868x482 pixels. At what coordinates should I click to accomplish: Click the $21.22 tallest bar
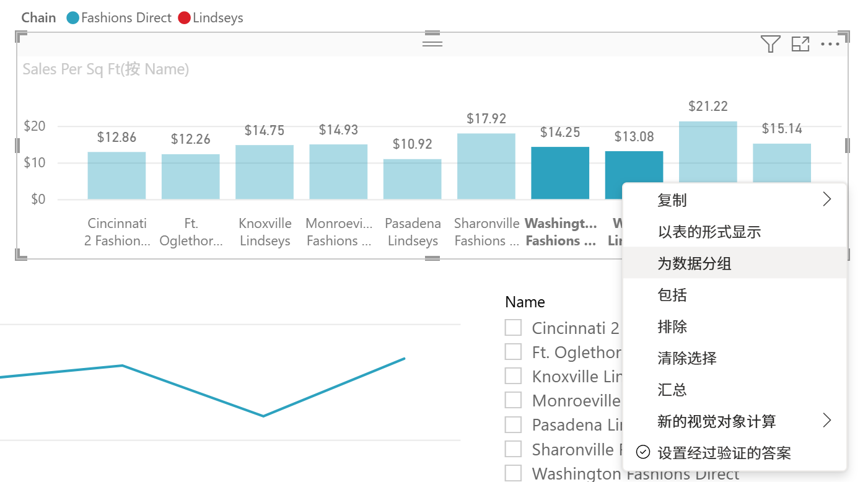708,152
